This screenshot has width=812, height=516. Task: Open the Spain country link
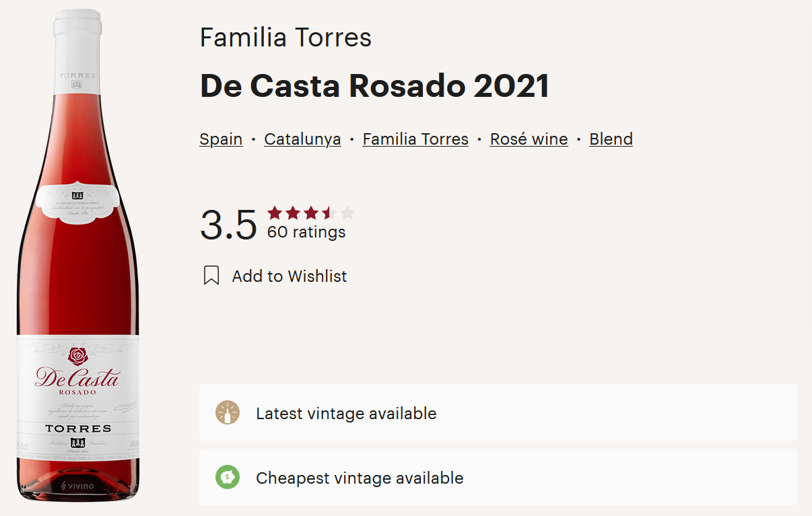click(x=221, y=139)
